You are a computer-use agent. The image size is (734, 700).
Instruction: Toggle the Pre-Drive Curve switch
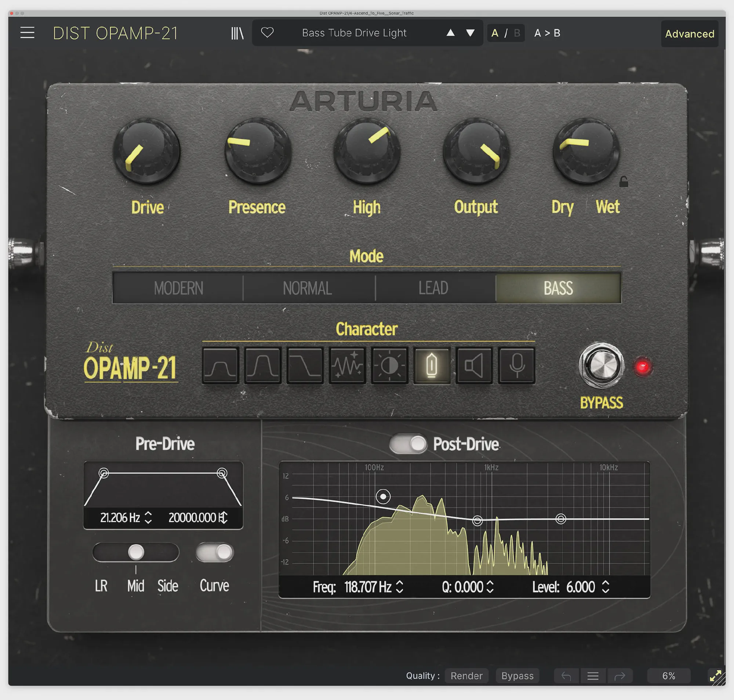click(x=215, y=552)
